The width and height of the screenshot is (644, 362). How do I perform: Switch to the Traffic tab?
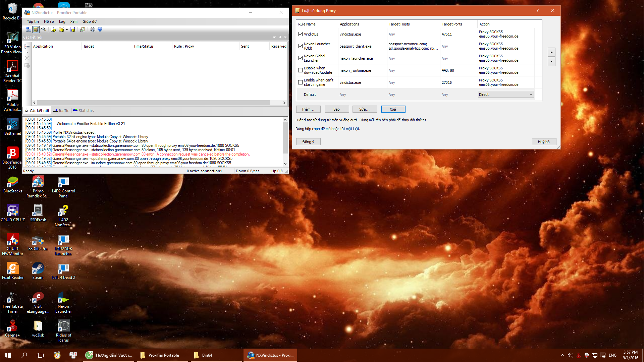[61, 111]
